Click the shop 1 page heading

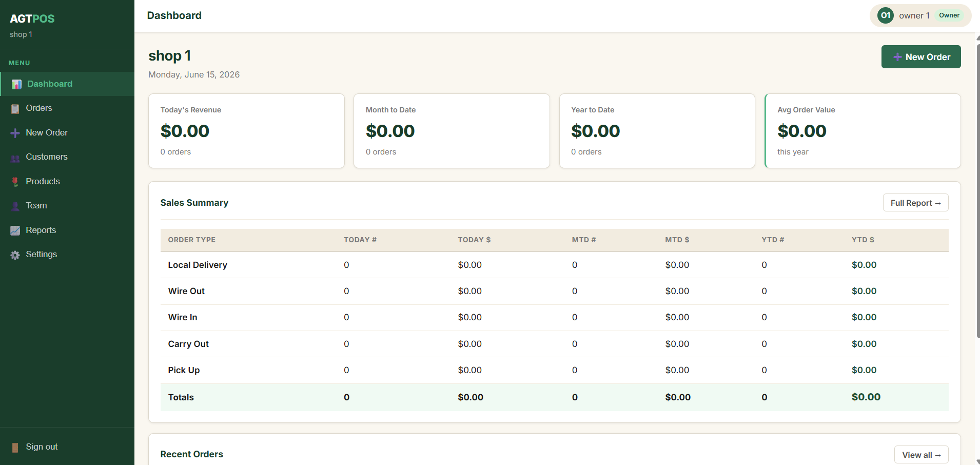coord(170,55)
